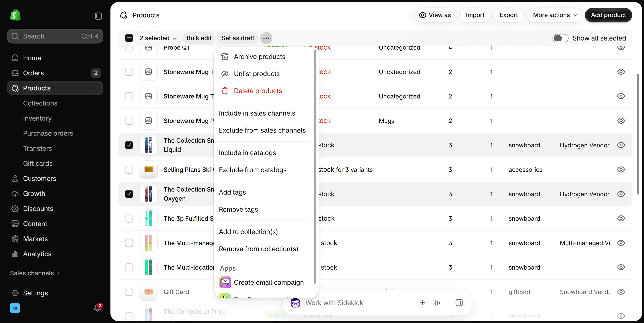
Task: Click the Export button
Action: 509,15
